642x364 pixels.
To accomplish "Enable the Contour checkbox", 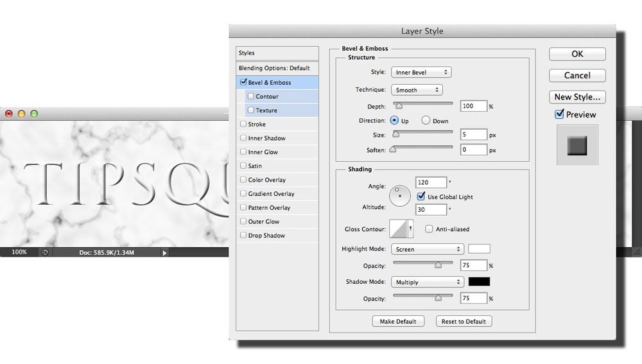I will 251,96.
